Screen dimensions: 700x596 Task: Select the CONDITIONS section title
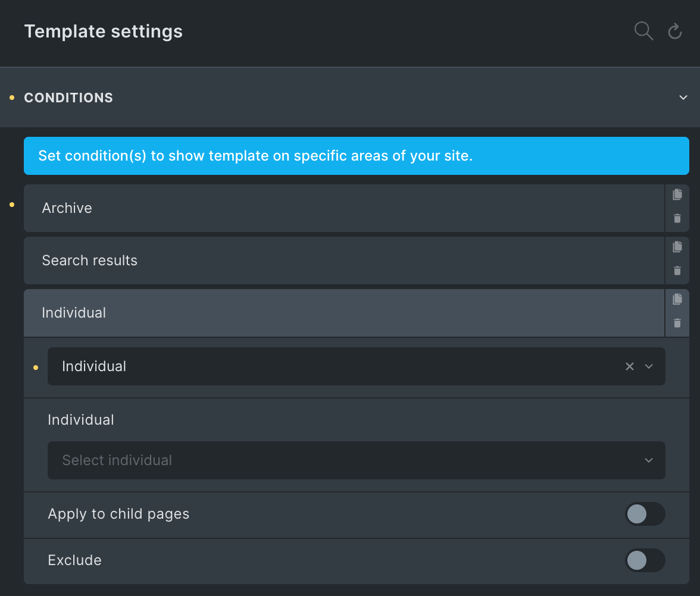click(x=68, y=98)
